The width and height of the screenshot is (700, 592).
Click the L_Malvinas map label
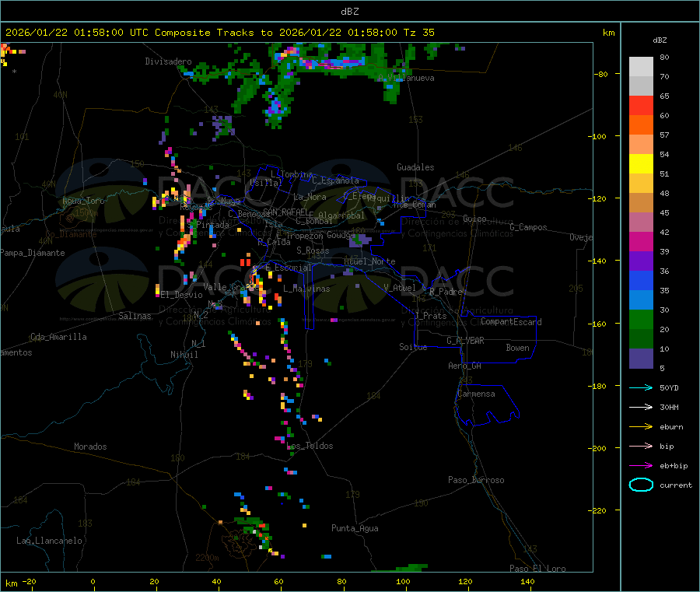coord(306,289)
